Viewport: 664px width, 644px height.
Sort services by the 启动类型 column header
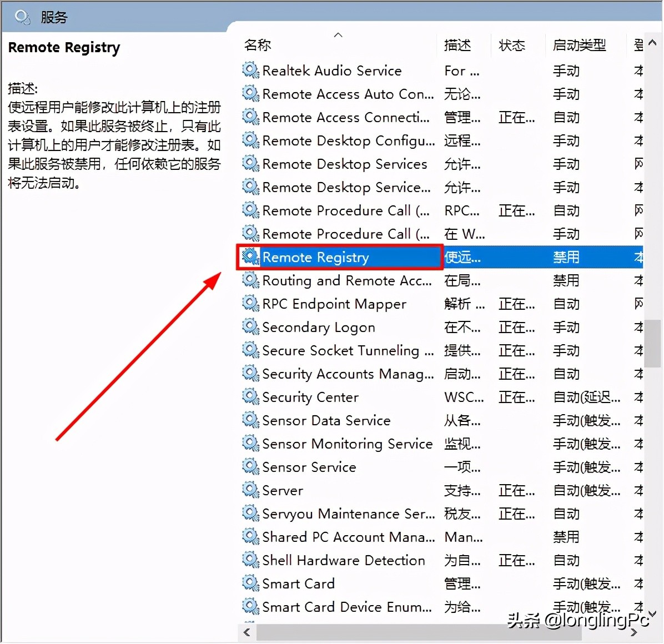click(x=579, y=45)
